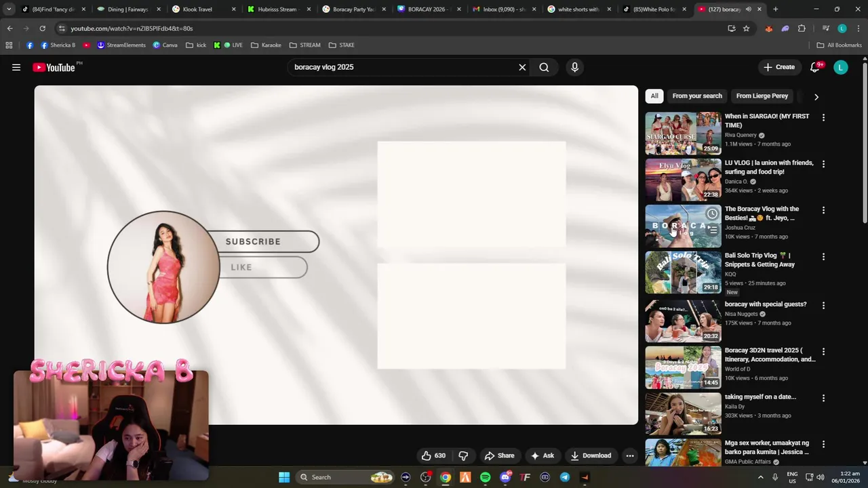Clear the search box with the X icon
The height and width of the screenshot is (488, 868).
click(x=522, y=67)
